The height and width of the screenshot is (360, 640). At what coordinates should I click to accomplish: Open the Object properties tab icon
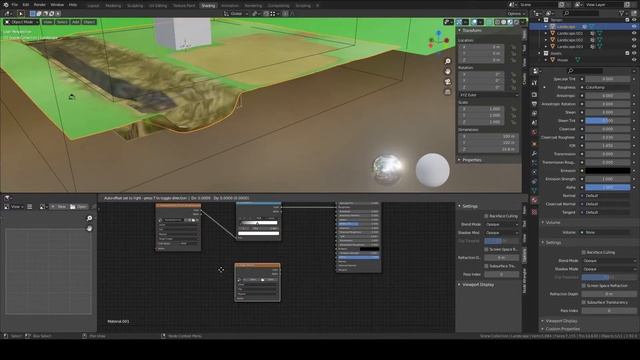click(534, 144)
